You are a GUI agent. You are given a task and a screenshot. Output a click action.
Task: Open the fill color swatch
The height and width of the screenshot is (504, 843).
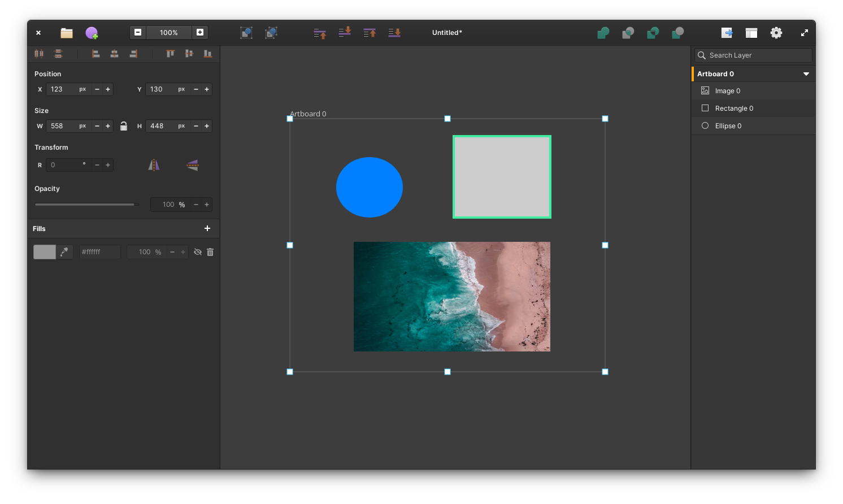[45, 252]
